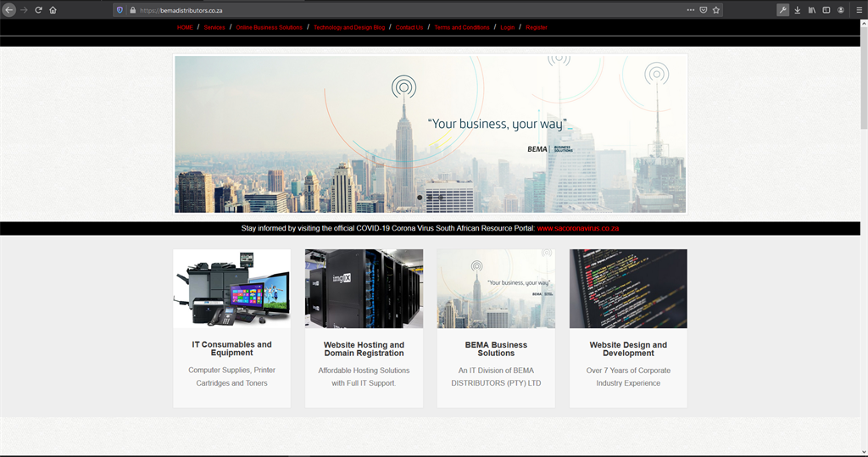Viewport: 868px width, 457px height.
Task: Open the code screen Website Design image
Action: 628,288
